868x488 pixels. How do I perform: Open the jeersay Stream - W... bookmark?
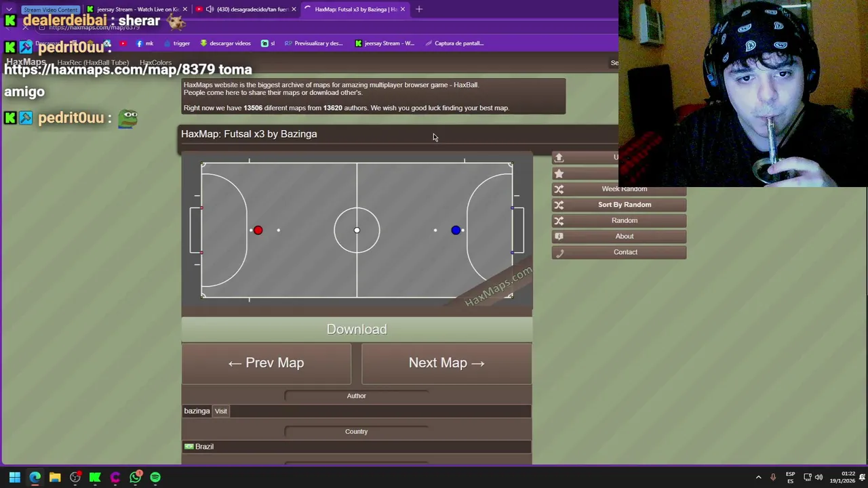click(384, 43)
